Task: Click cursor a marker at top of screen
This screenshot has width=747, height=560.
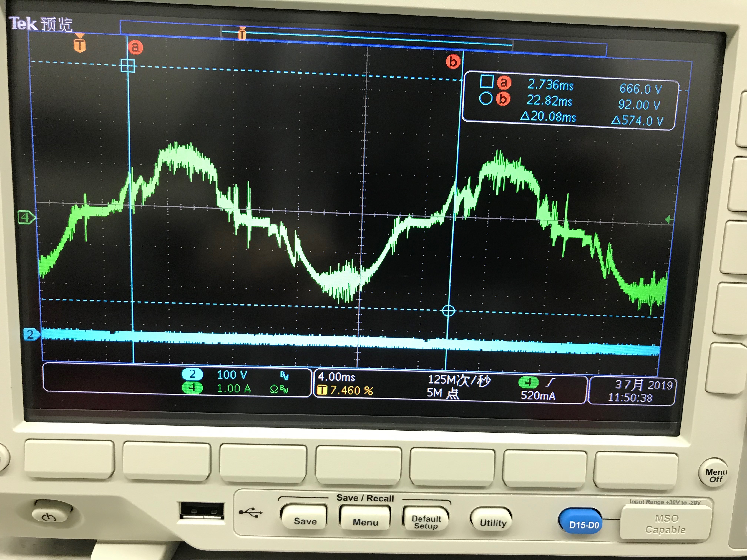Action: tap(135, 47)
